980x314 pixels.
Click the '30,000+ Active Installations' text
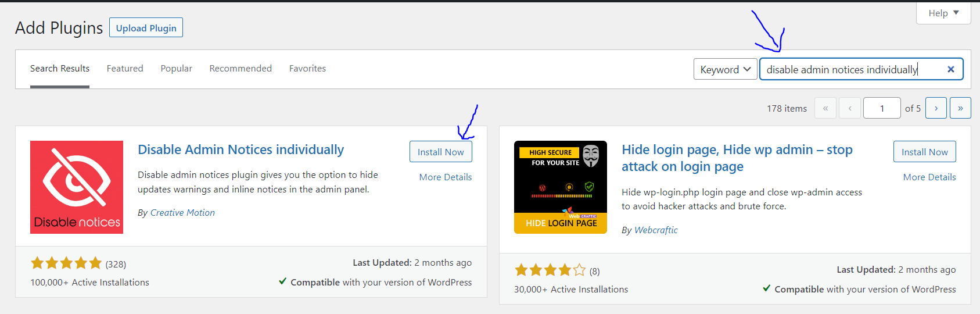tap(571, 290)
